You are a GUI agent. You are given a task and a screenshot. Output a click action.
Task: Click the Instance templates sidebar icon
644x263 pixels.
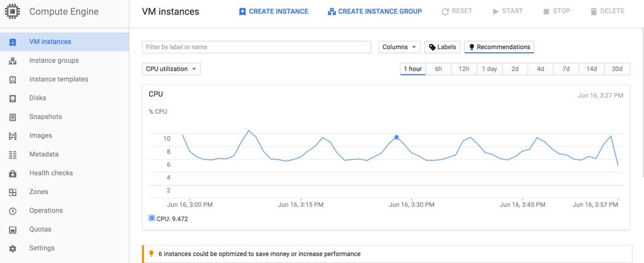[x=13, y=80]
